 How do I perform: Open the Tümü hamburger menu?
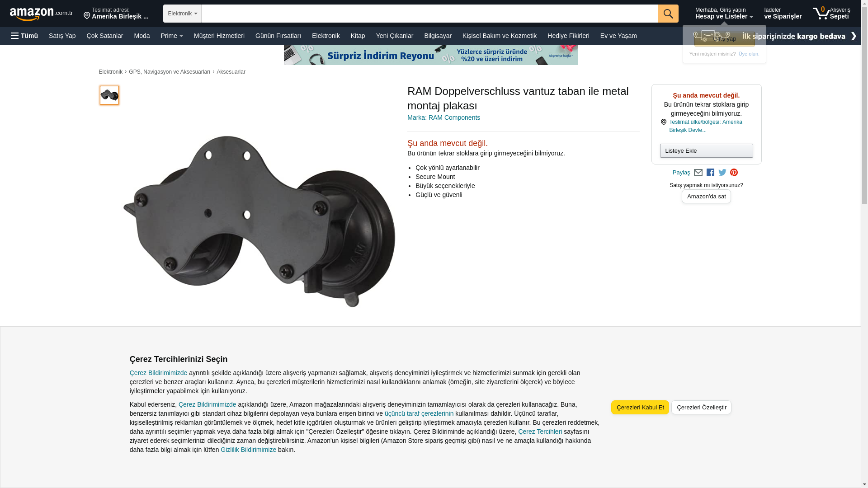click(x=24, y=36)
